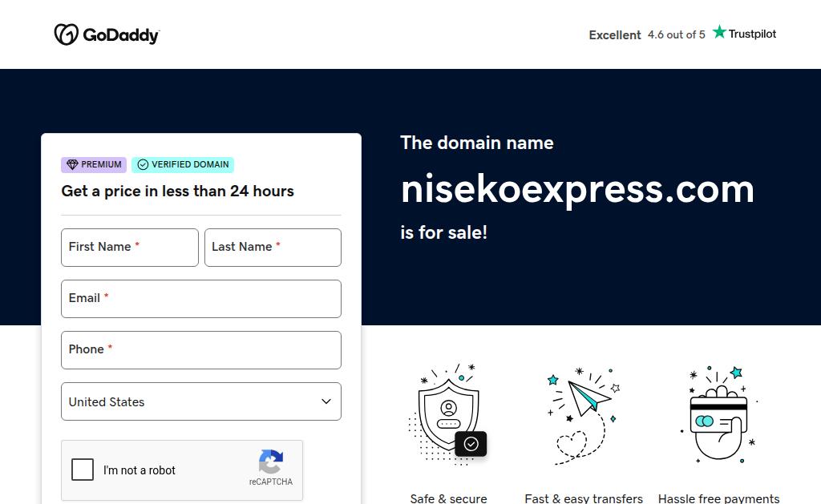The image size is (821, 504).
Task: Check the I'm not a robot box
Action: [x=83, y=470]
